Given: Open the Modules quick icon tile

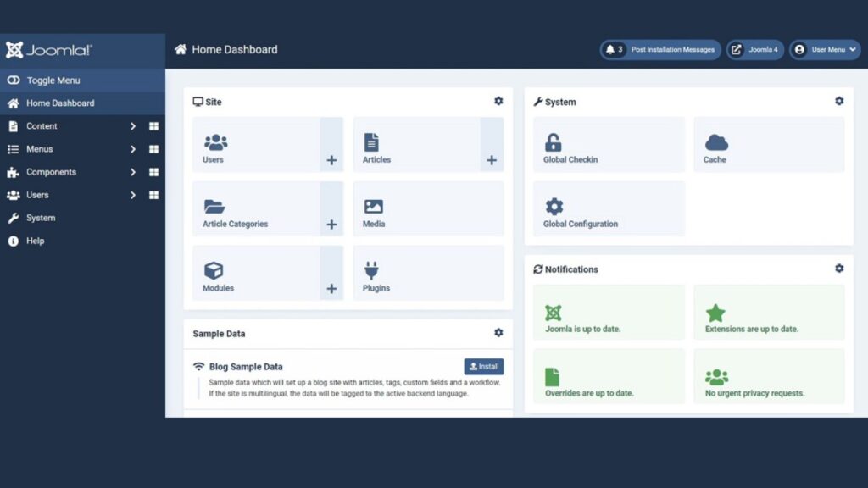Looking at the screenshot, I should (256, 273).
